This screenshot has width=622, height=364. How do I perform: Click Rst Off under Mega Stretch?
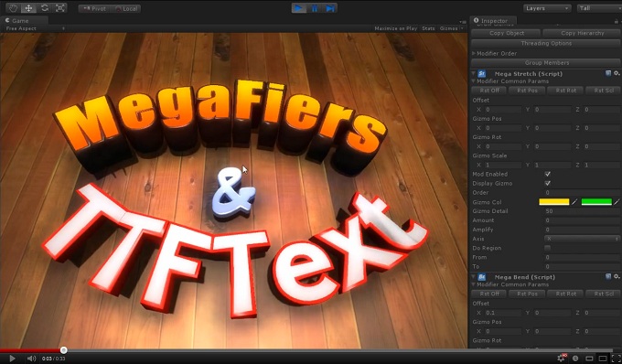(x=489, y=91)
